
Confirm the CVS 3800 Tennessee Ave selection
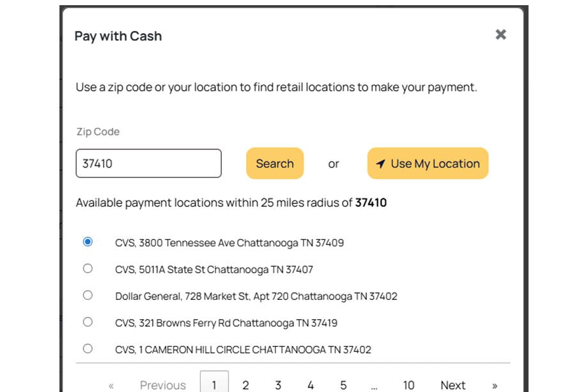point(88,242)
